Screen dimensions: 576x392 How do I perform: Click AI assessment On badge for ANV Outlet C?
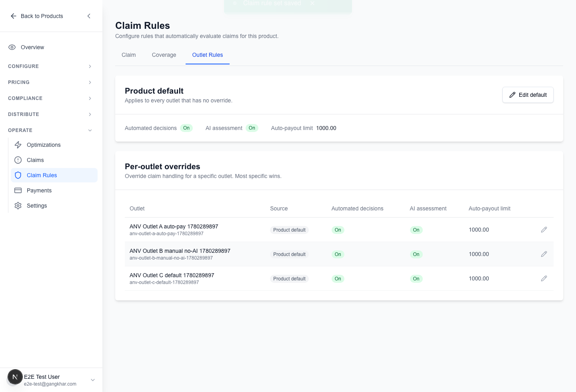[416, 279]
